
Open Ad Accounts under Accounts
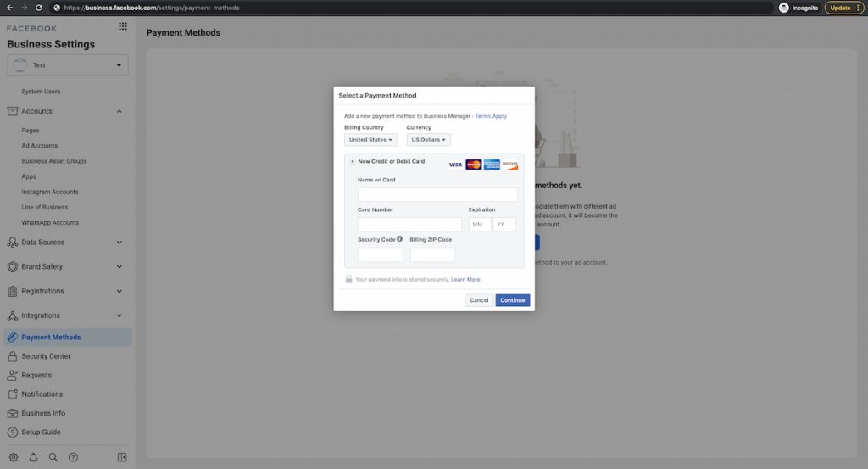(x=39, y=146)
